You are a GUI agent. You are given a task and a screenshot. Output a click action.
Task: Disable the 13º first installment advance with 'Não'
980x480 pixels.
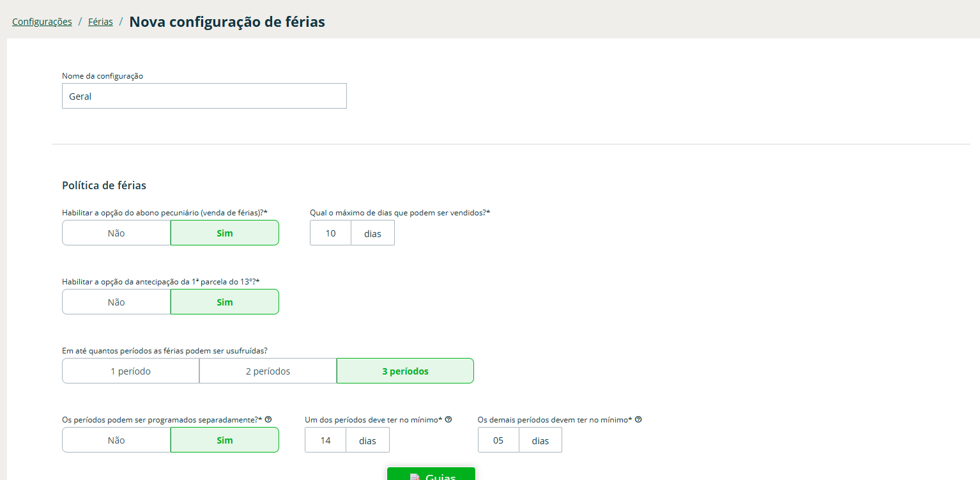[116, 302]
